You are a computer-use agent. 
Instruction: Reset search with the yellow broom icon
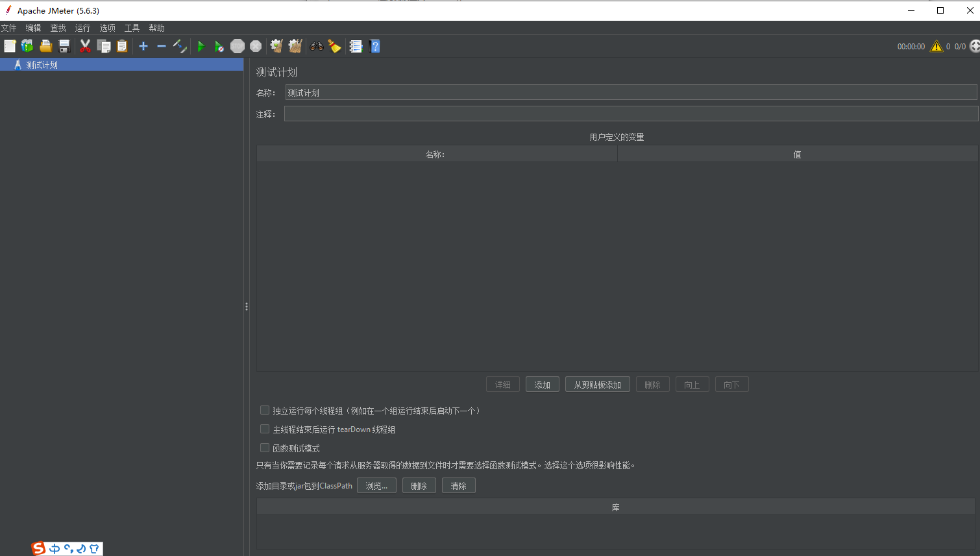pyautogui.click(x=335, y=46)
